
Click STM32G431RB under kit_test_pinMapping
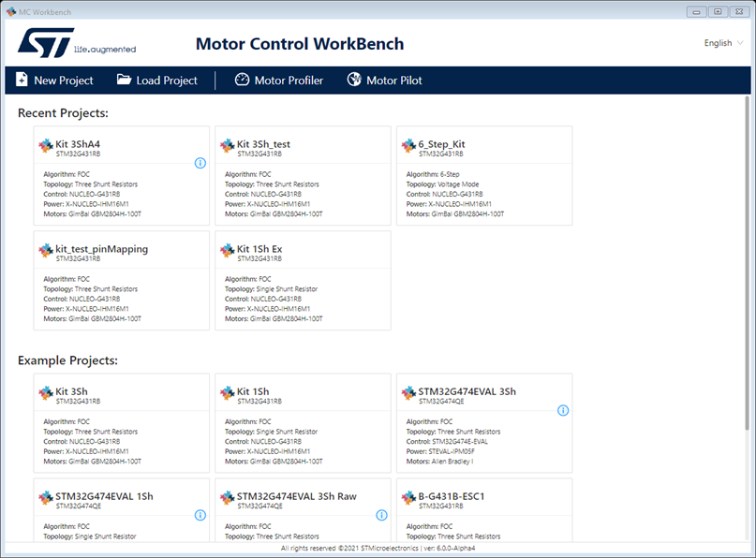[78, 258]
